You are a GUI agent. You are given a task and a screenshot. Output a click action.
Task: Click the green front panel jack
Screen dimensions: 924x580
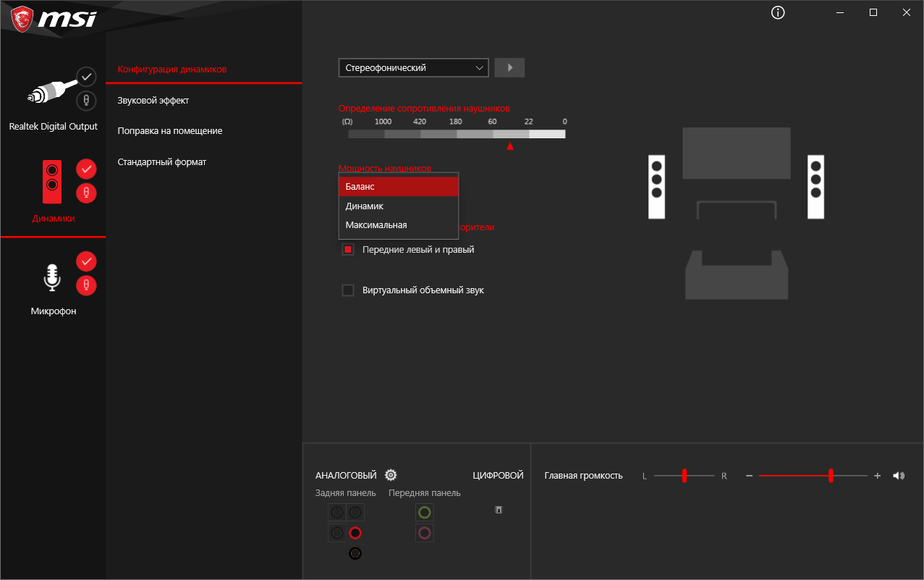click(425, 513)
